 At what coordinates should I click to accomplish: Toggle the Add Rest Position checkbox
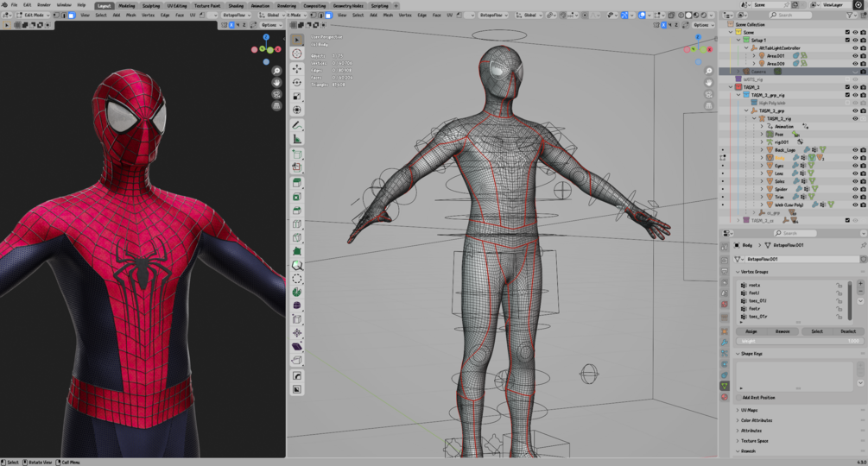pos(739,397)
